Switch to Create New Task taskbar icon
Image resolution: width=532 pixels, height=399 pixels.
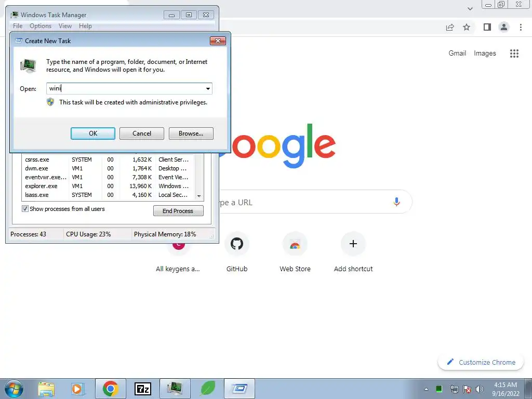click(240, 389)
